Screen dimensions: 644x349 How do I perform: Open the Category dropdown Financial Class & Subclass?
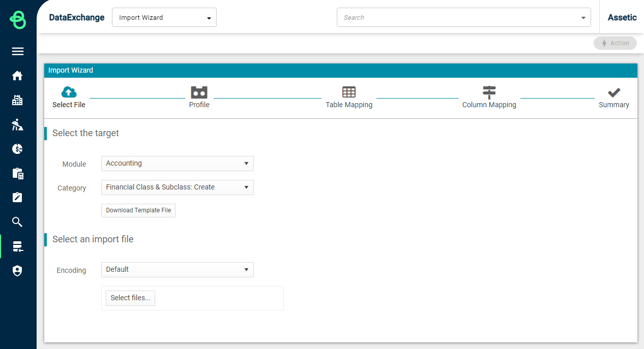[178, 187]
